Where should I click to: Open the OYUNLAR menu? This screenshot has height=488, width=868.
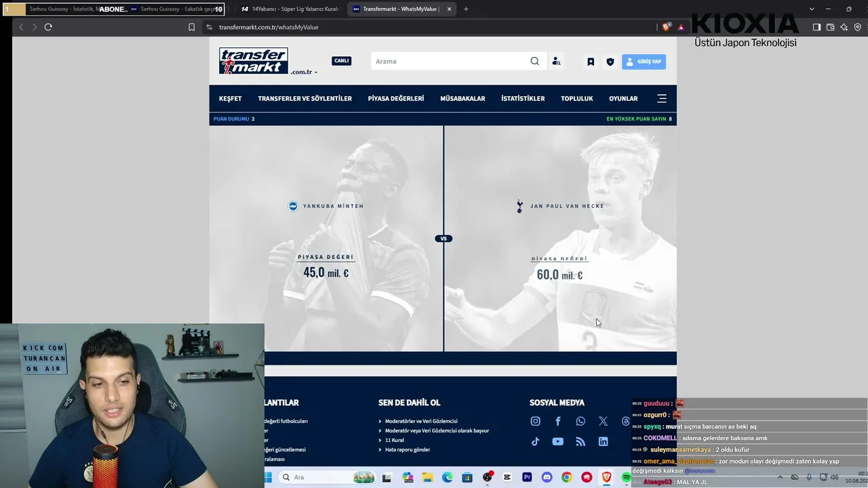(623, 99)
